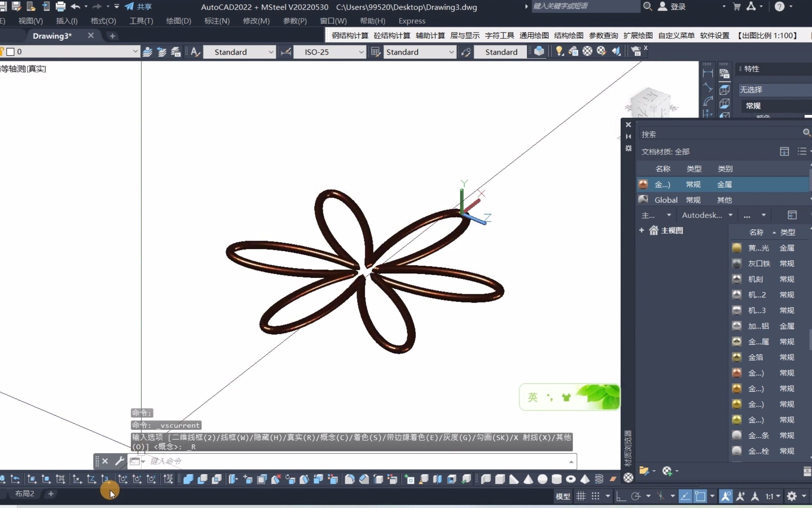This screenshot has height=508, width=812.
Task: Select the ISO-25 text style dropdown
Action: [331, 52]
